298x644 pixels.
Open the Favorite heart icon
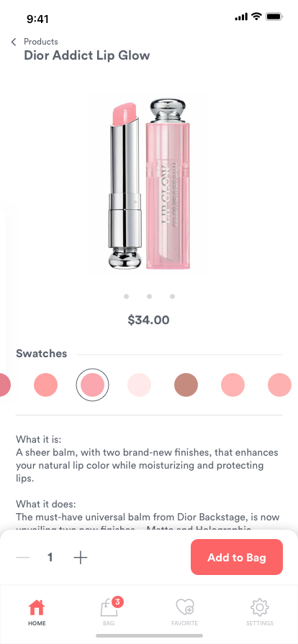coord(185,607)
